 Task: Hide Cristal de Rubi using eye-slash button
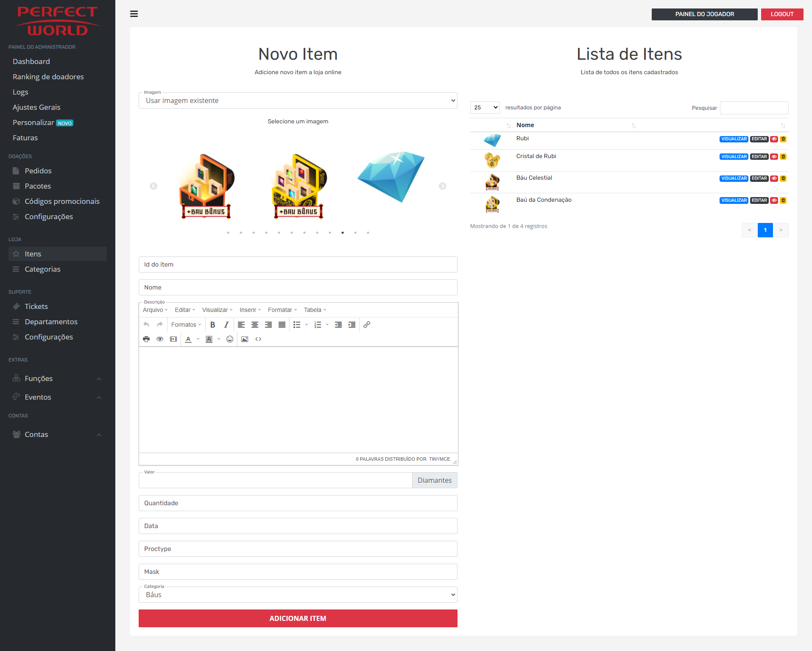[x=774, y=157]
